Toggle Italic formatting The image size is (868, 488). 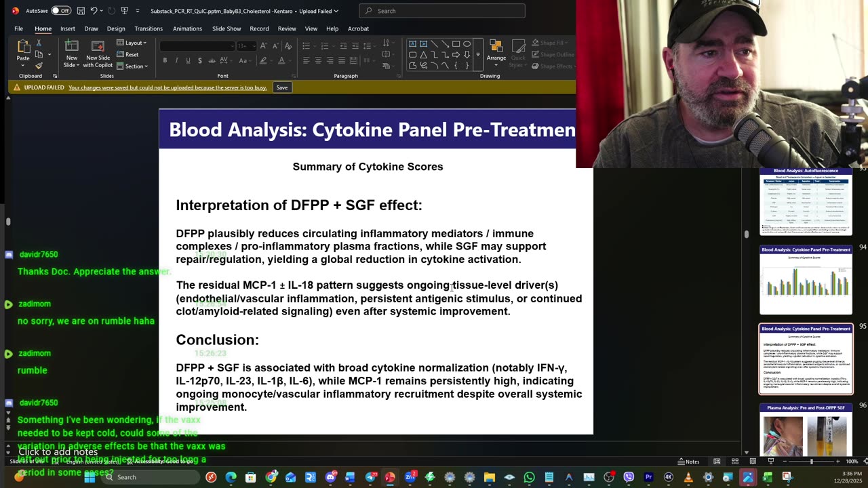[176, 60]
